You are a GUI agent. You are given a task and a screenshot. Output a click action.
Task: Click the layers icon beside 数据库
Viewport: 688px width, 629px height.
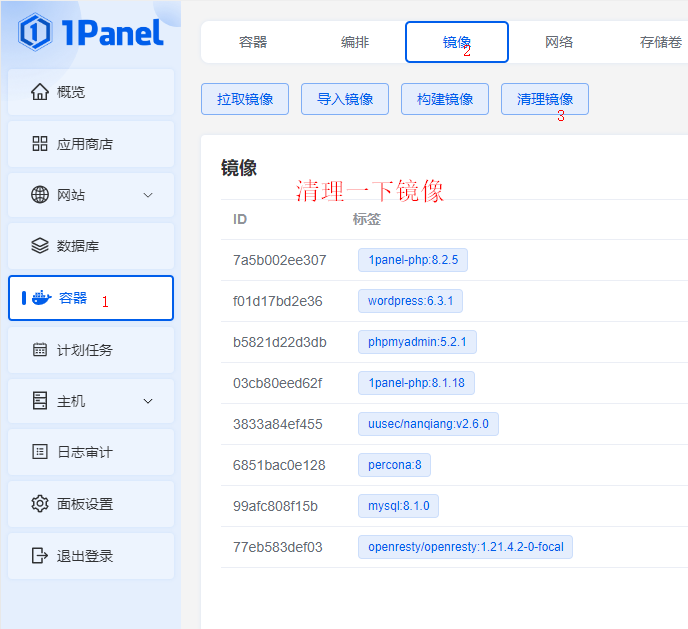(x=40, y=246)
